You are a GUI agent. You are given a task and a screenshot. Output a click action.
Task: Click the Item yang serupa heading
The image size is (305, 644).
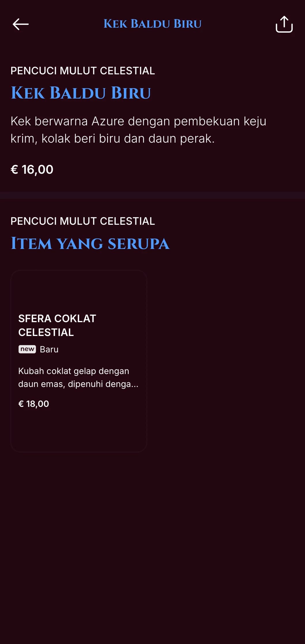point(90,243)
